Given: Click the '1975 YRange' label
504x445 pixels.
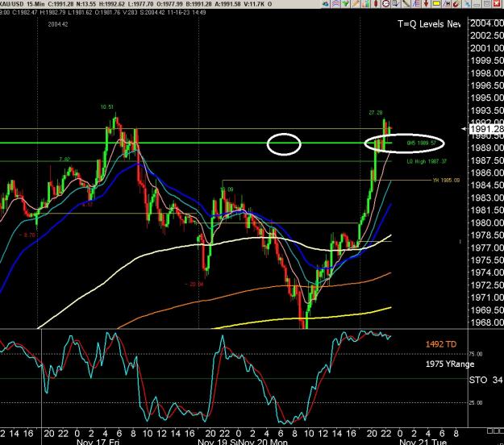Looking at the screenshot, I should coord(450,364).
